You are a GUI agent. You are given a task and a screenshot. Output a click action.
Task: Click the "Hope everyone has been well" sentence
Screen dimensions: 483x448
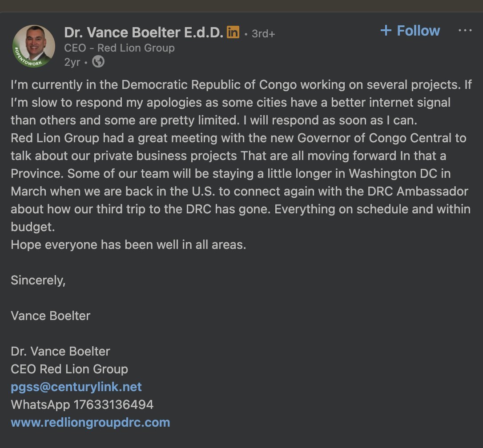coord(128,244)
